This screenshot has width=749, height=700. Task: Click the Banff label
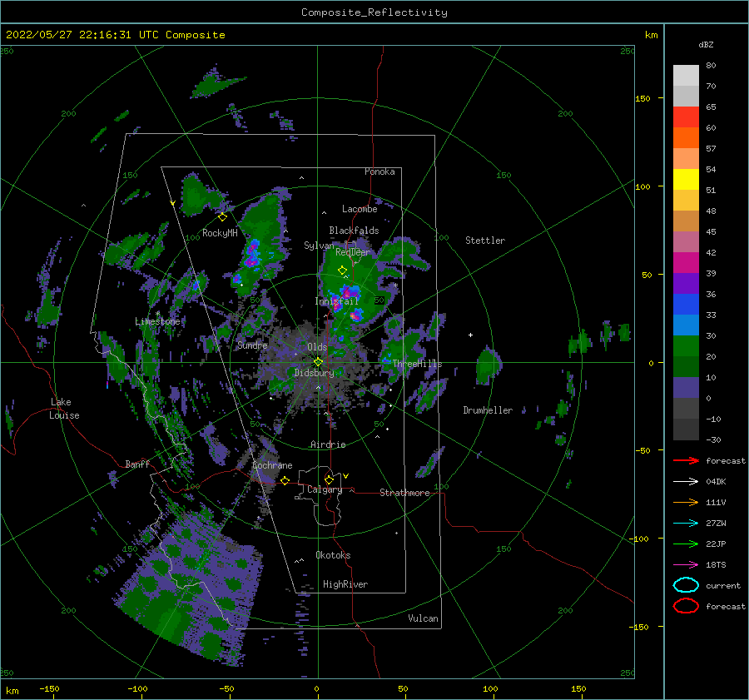click(137, 464)
